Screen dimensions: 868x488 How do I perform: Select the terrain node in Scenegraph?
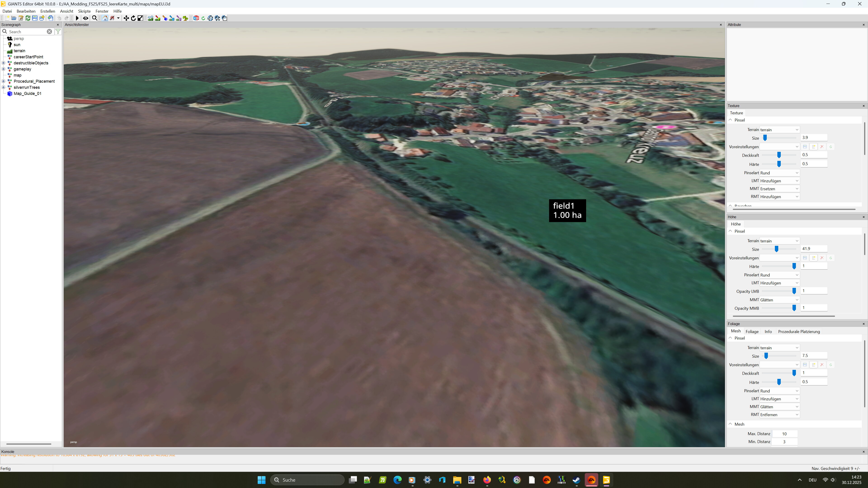coord(19,51)
